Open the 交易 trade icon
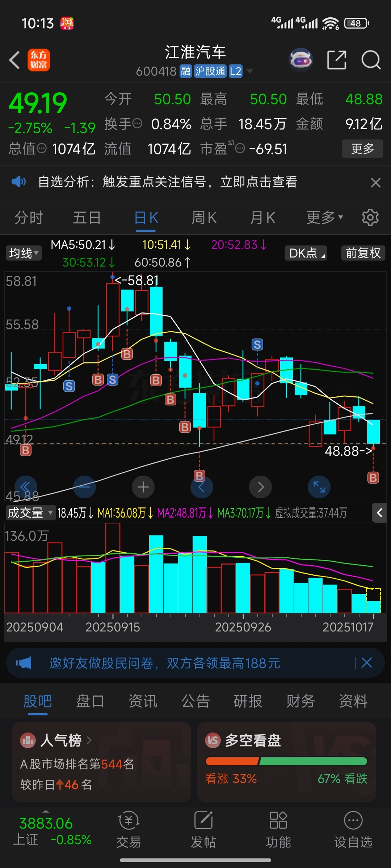Viewport: 391px width, 868px height. (129, 821)
